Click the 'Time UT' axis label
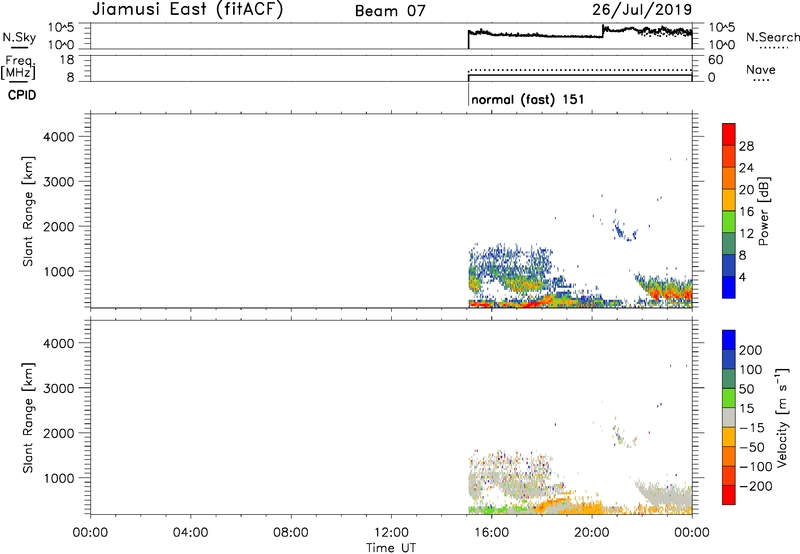 tap(391, 548)
